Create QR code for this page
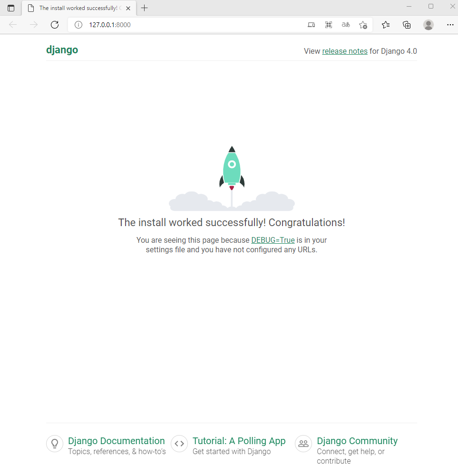Viewport: 458px width, 476px height. coord(329,25)
